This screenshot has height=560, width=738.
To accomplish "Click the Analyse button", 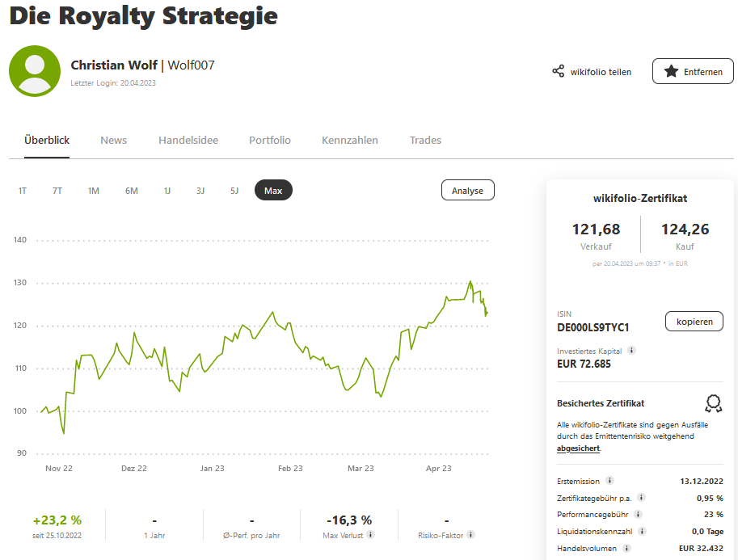I will [467, 191].
